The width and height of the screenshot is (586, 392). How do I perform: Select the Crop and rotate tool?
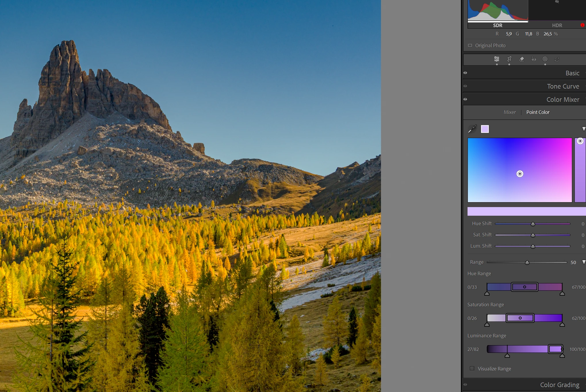(509, 59)
